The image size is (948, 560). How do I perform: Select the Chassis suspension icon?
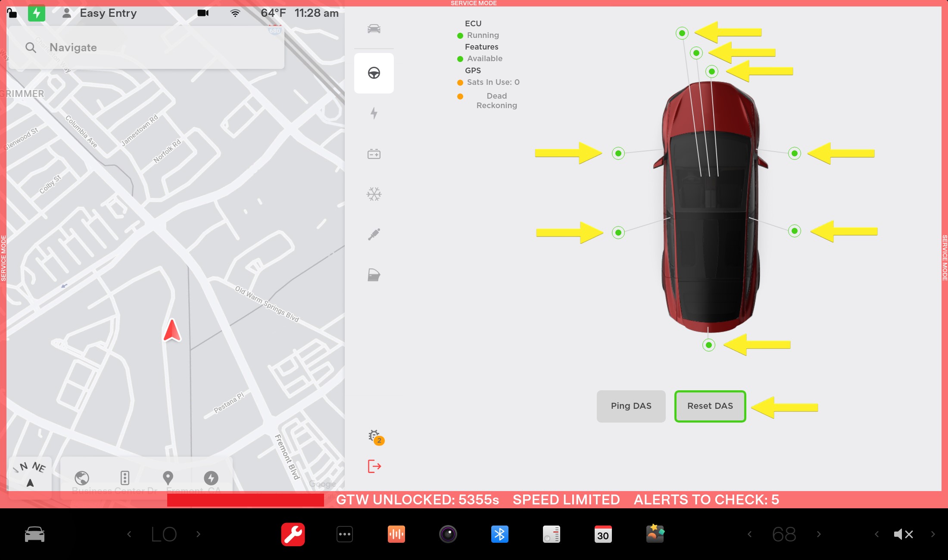tap(374, 234)
